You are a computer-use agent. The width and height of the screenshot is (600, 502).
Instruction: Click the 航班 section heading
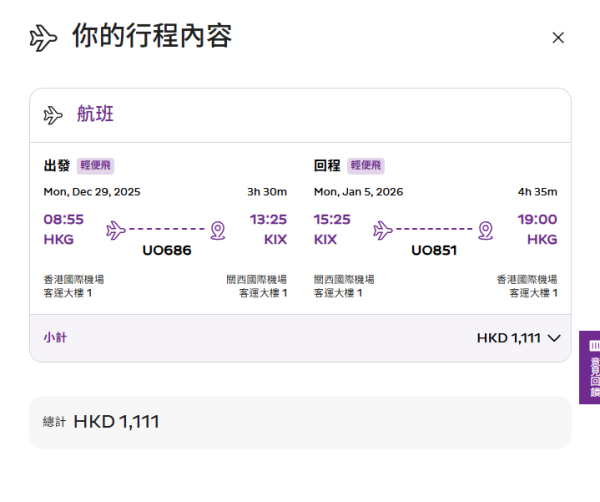(x=95, y=114)
